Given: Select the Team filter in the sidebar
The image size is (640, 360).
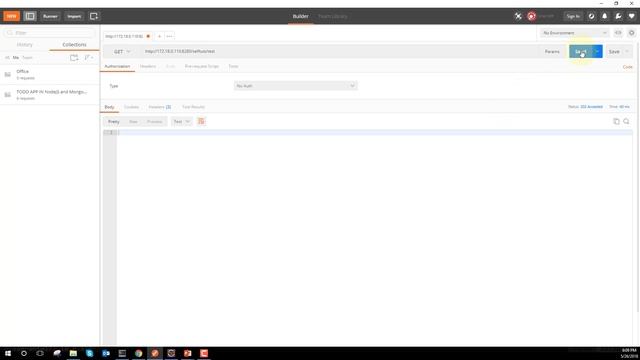Looking at the screenshot, I should click(27, 58).
